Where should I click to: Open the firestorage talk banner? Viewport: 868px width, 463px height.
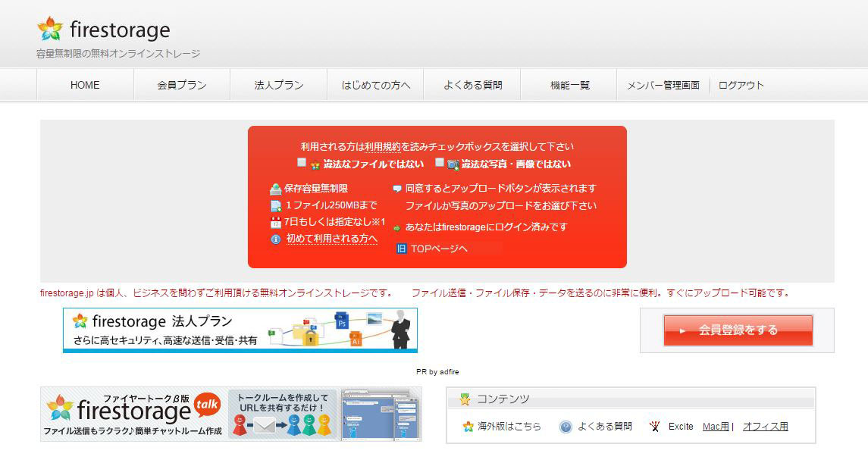click(x=231, y=415)
